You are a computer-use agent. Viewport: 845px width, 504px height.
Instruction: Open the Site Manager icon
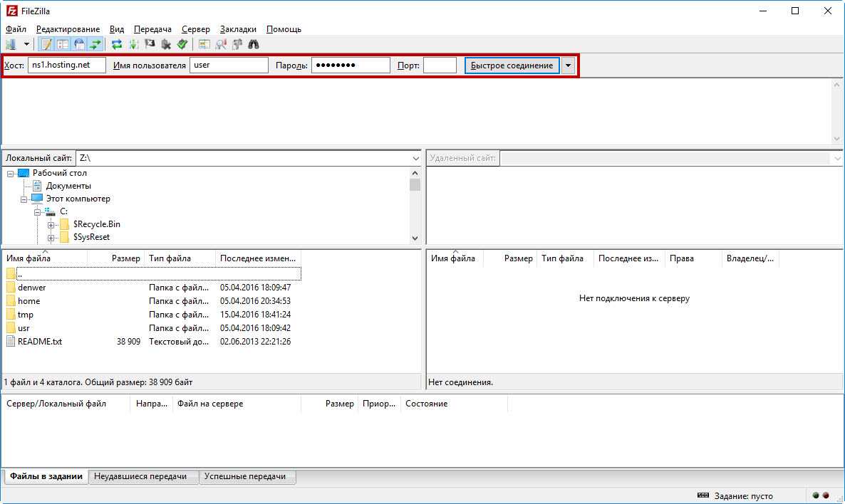11,44
